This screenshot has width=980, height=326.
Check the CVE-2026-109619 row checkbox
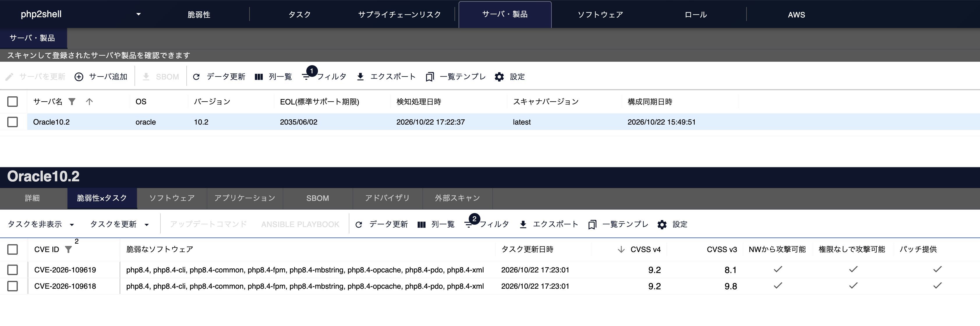click(13, 270)
